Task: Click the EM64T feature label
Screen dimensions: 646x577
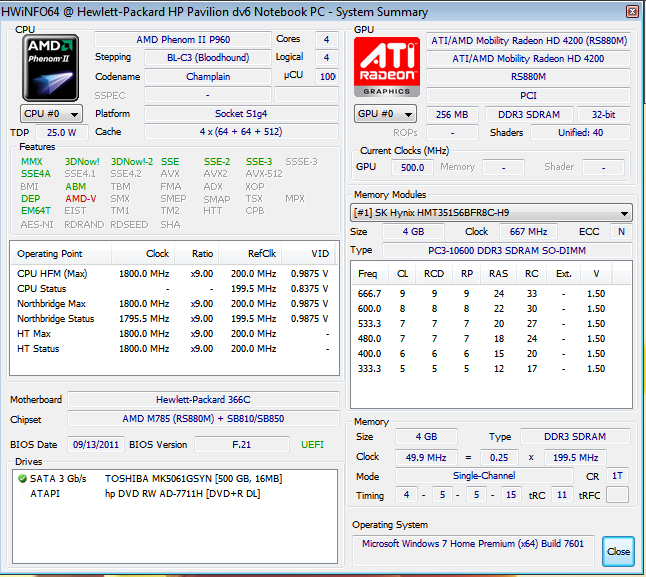Action: 36,211
